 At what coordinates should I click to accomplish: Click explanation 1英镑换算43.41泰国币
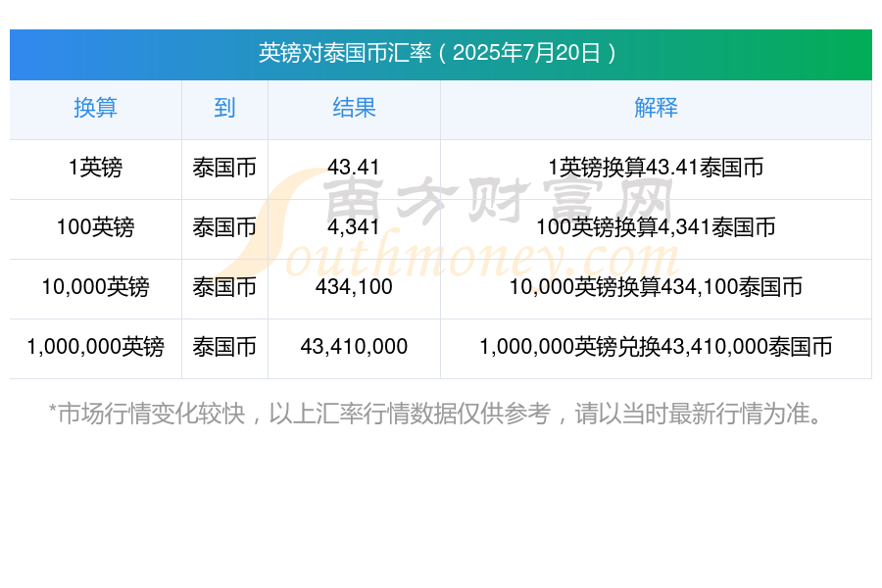pyautogui.click(x=656, y=168)
